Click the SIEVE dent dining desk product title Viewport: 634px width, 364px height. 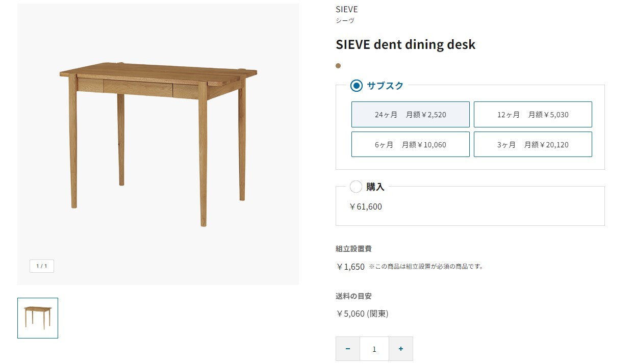[x=405, y=44]
